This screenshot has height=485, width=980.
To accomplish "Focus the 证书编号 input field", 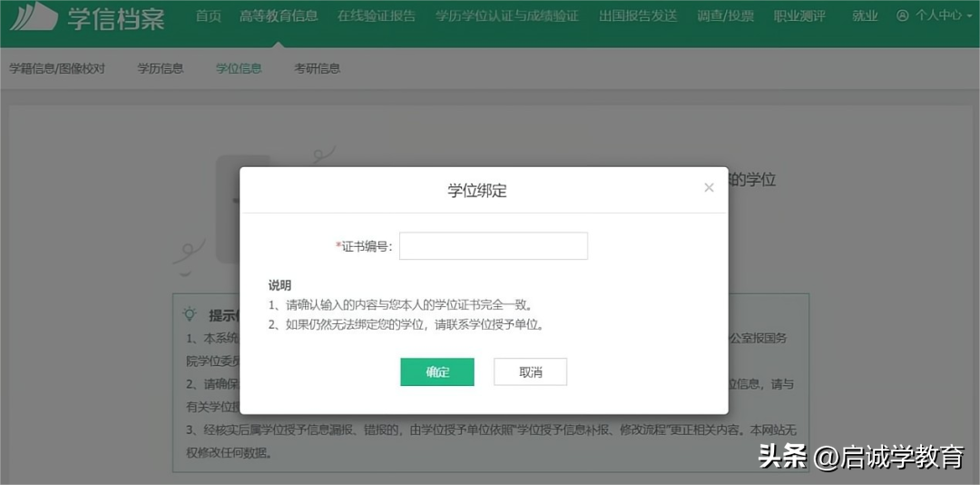I will pos(493,246).
